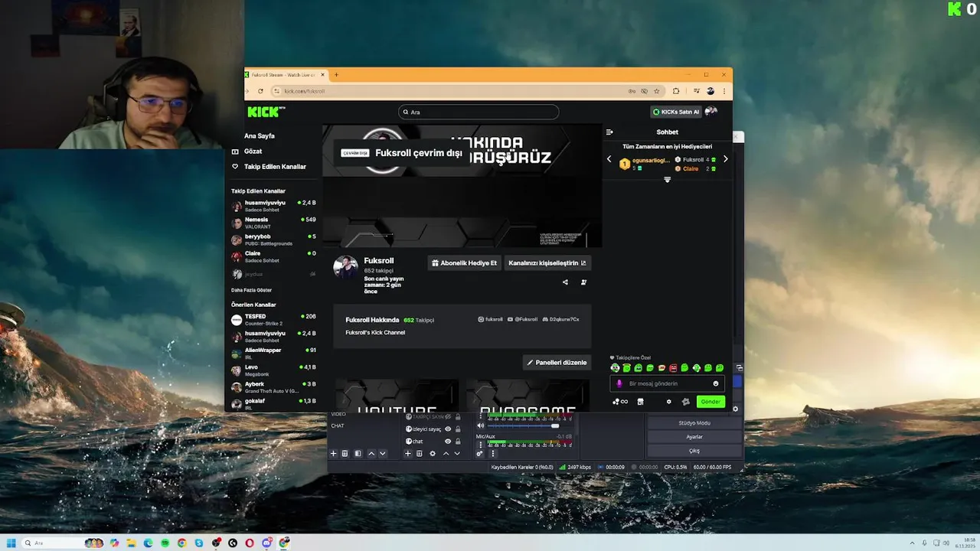
Task: Click the Kick logo in the header
Action: (x=266, y=112)
